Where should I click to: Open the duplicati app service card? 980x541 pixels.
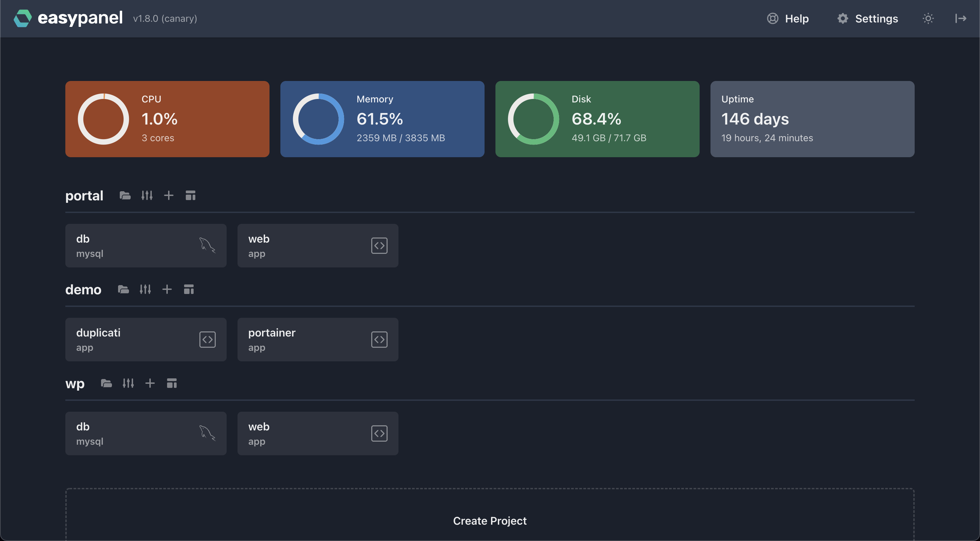146,339
